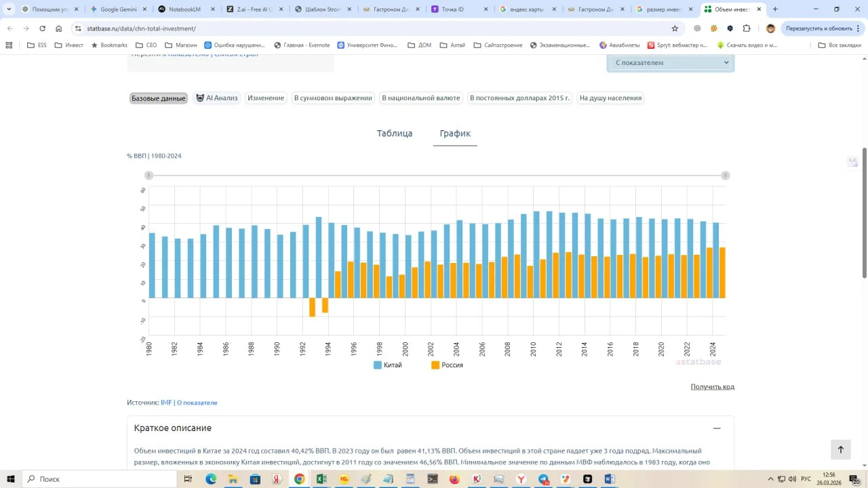
Task: Open the apps grid in bookmarks bar
Action: click(x=9, y=45)
